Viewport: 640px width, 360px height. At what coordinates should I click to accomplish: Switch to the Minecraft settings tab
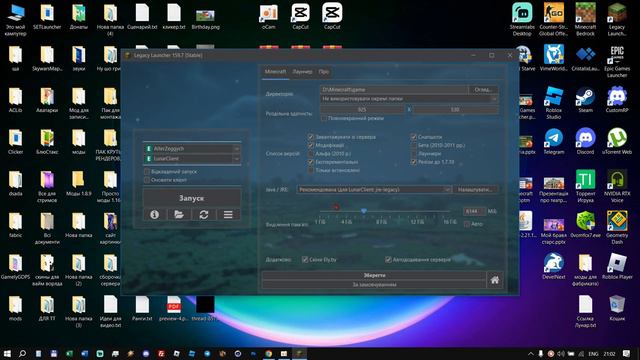tap(276, 72)
